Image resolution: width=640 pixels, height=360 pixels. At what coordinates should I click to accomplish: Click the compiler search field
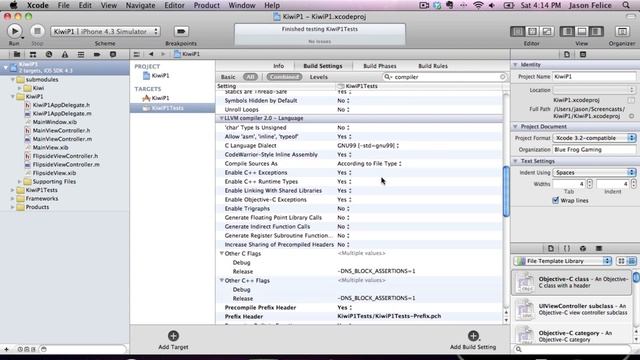point(444,77)
